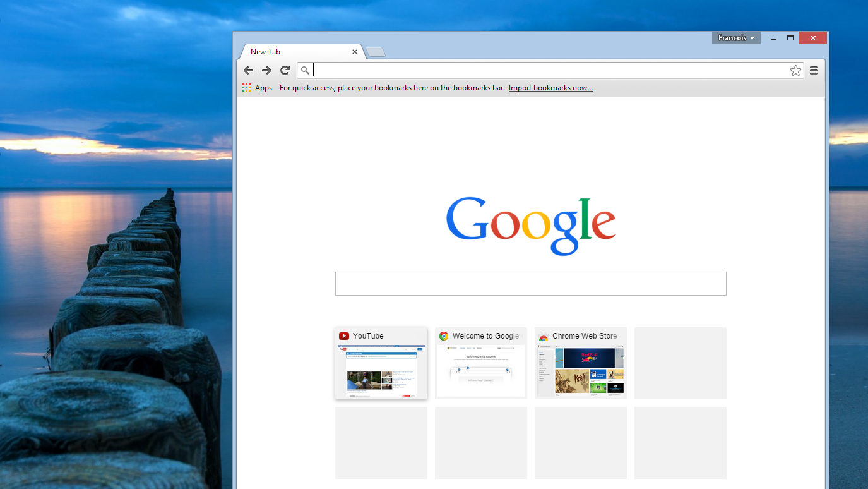
Task: Focus the address bar input
Action: pos(543,71)
